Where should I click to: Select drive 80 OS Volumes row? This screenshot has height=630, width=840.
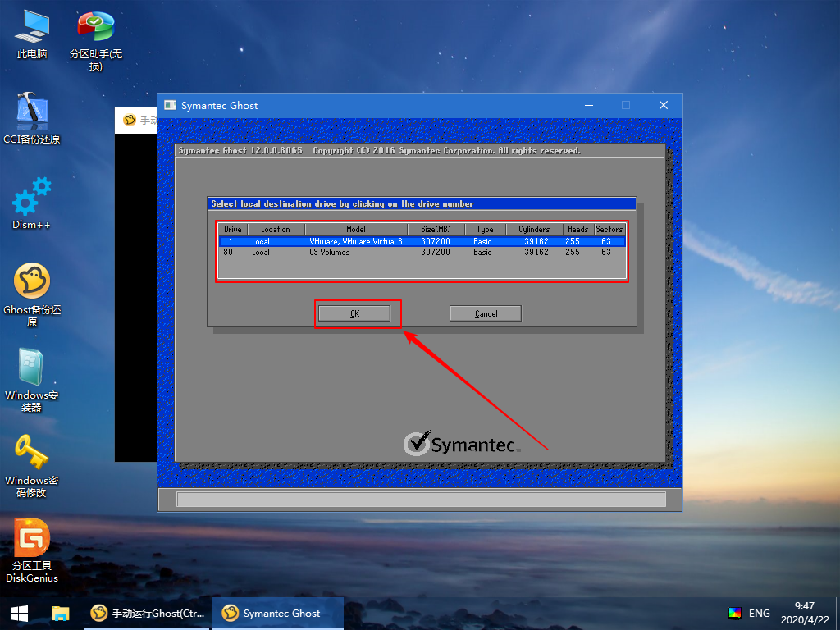click(x=422, y=253)
